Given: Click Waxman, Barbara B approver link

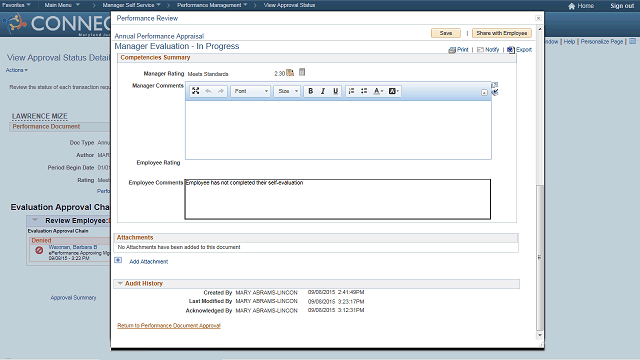Looking at the screenshot, I should [73, 247].
